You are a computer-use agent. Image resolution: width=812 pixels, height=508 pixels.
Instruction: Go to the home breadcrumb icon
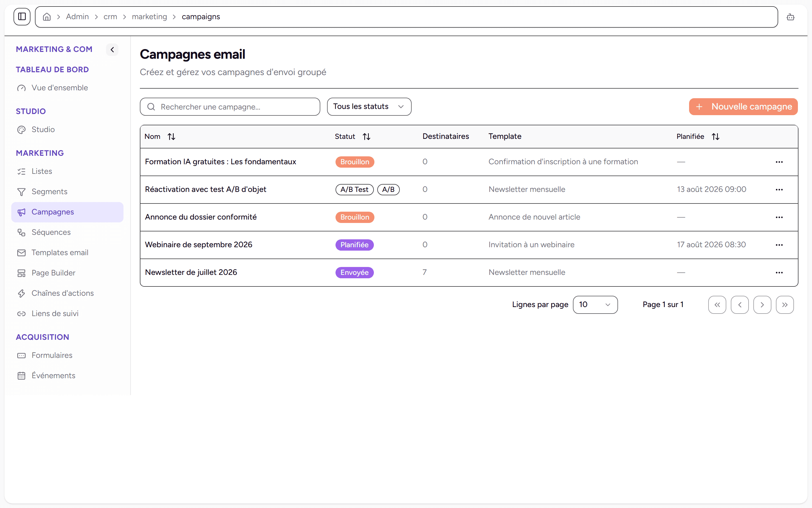click(x=47, y=17)
